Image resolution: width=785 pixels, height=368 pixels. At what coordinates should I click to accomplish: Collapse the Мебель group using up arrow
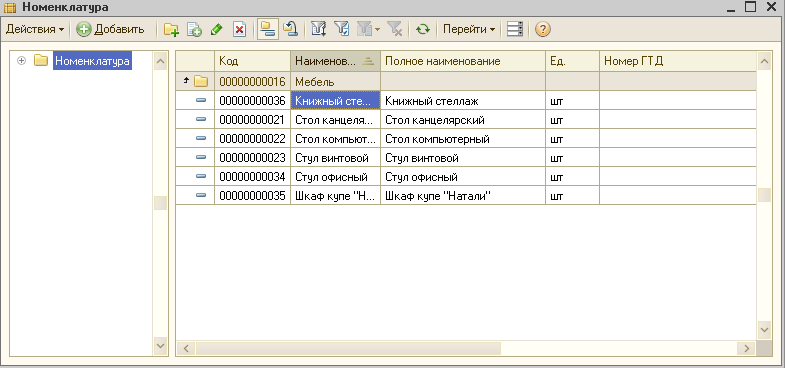click(186, 80)
